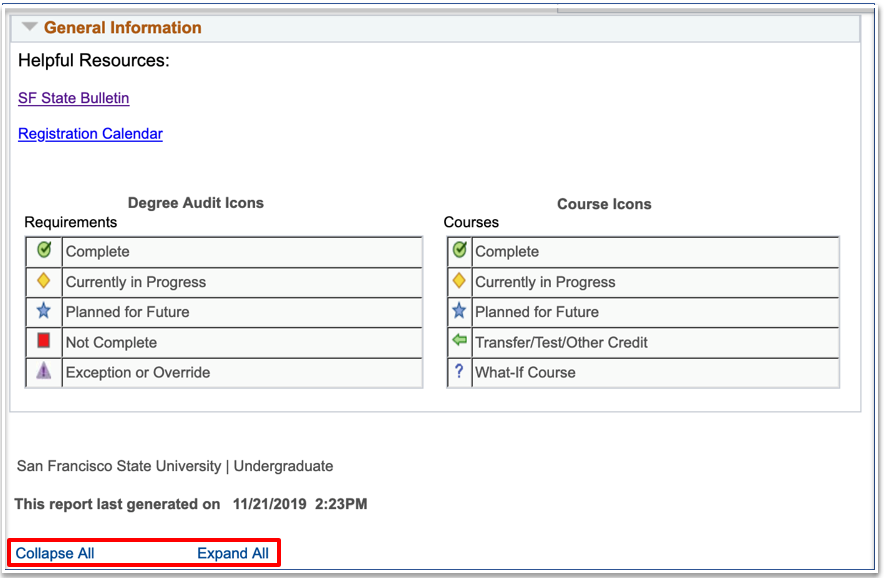This screenshot has height=578, width=884.
Task: Select the yellow Currently in Progress diamond icon
Action: click(42, 280)
